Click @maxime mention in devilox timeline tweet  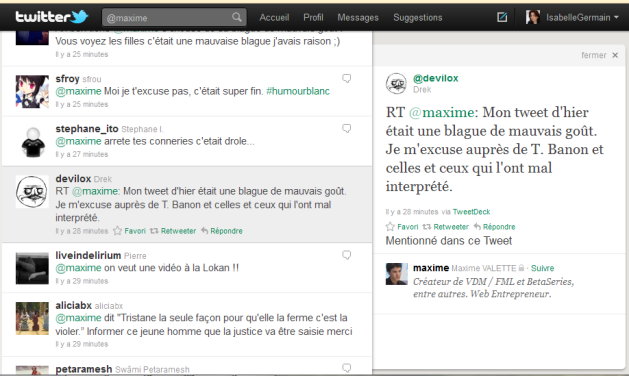pyautogui.click(x=95, y=191)
